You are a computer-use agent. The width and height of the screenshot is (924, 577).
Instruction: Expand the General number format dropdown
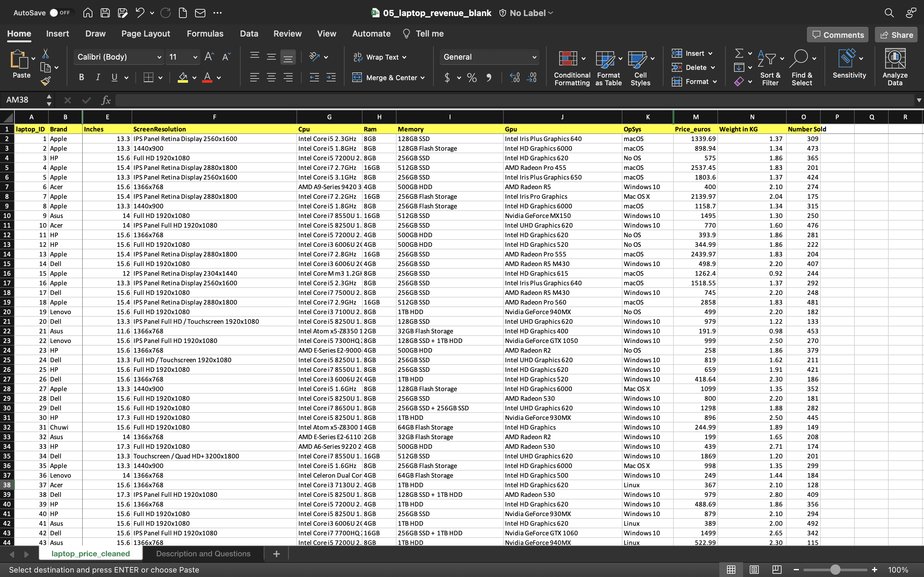pos(534,57)
